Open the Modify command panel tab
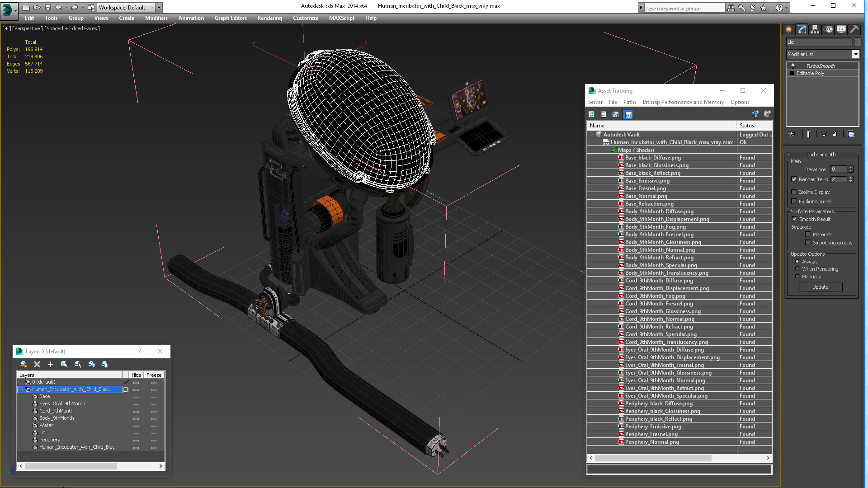Viewport: 868px width, 488px height. point(802,29)
